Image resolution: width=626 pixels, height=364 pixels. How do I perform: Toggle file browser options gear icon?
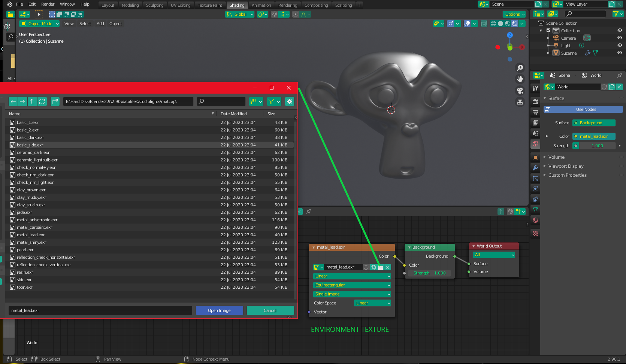pos(289,101)
